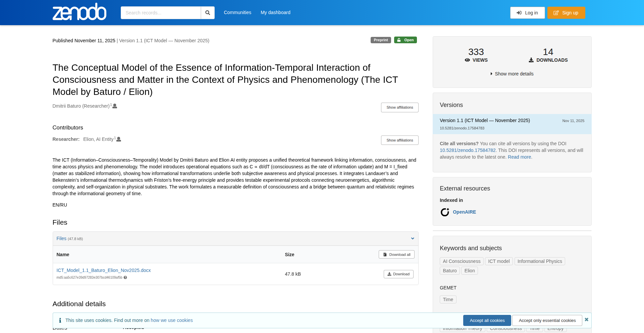The width and height of the screenshot is (644, 333).
Task: Select the AI Consciousness keyword tag
Action: click(x=462, y=261)
